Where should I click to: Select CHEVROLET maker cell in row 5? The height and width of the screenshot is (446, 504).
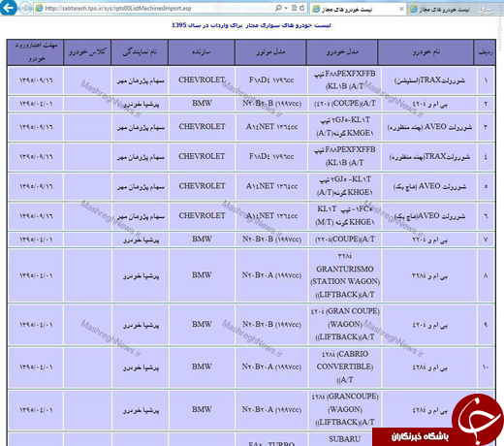202,186
